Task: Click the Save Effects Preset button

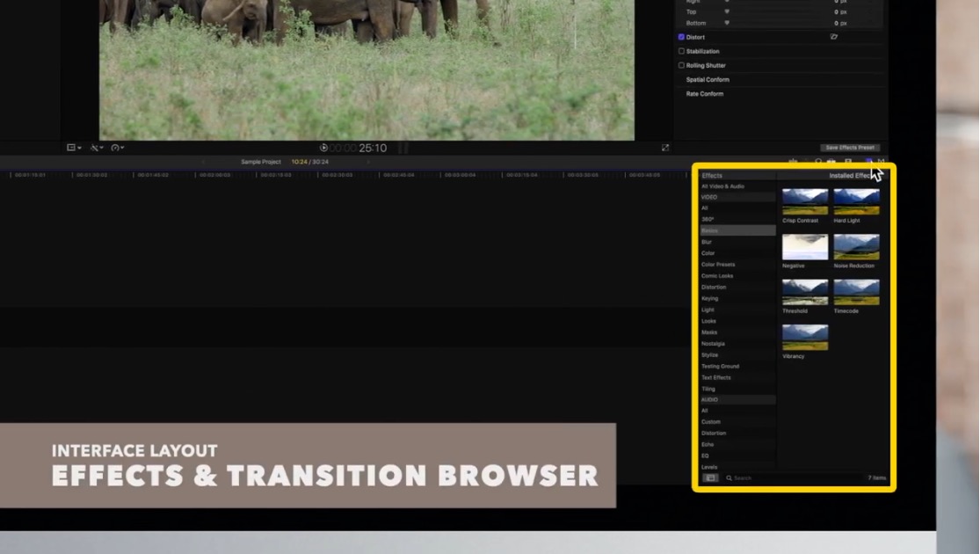Action: tap(850, 148)
